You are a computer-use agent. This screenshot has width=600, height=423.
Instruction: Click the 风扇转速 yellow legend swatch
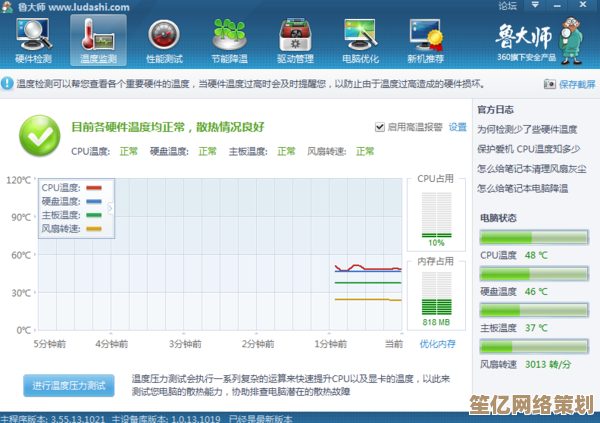click(94, 229)
